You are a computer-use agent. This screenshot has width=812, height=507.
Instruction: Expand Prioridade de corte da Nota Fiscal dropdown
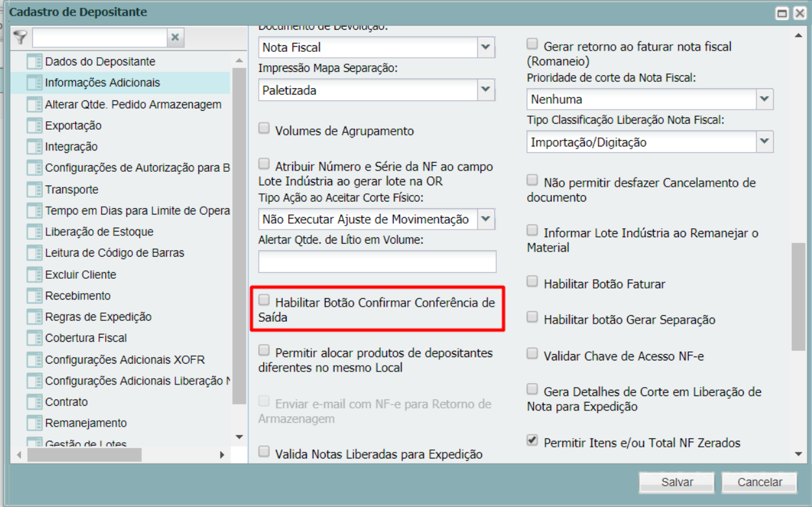click(x=765, y=99)
